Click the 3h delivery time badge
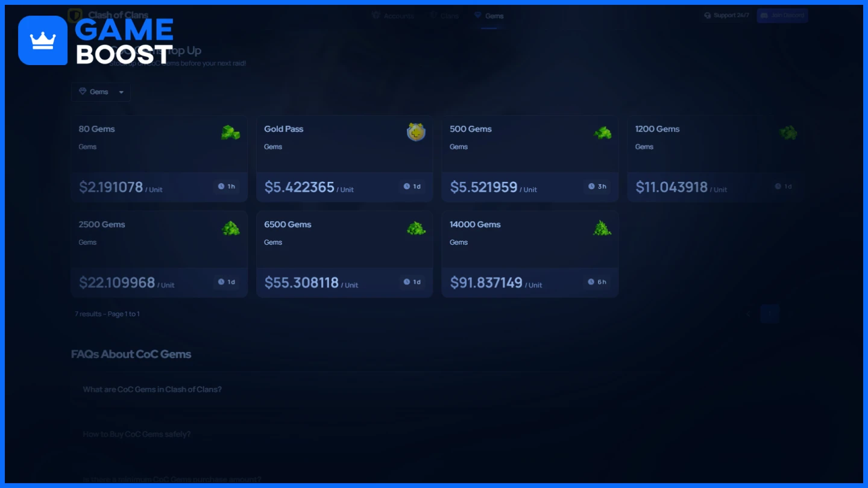Screen dimensions: 868x488 click(x=597, y=187)
